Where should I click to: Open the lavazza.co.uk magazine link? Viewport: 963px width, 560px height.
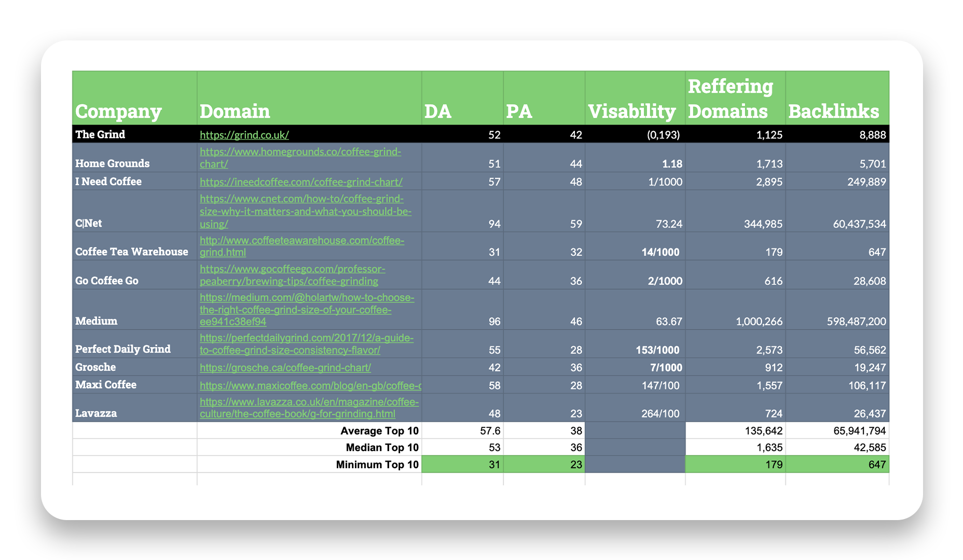click(309, 408)
